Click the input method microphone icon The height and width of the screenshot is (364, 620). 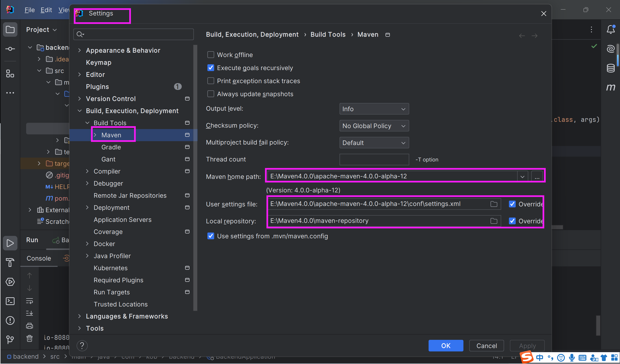tap(572, 358)
